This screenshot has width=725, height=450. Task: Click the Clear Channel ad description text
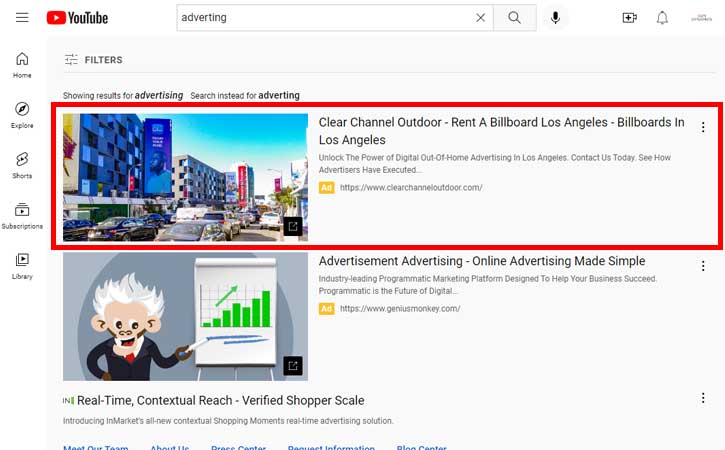tap(495, 164)
